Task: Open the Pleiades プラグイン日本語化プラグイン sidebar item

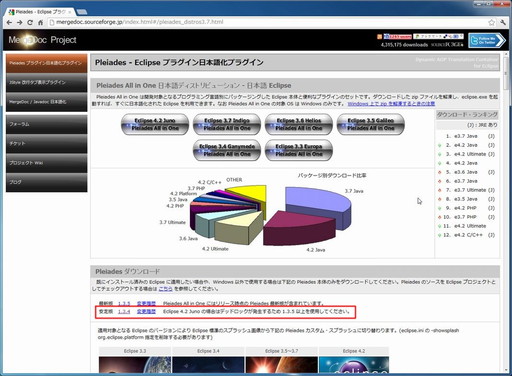Action: (46, 63)
